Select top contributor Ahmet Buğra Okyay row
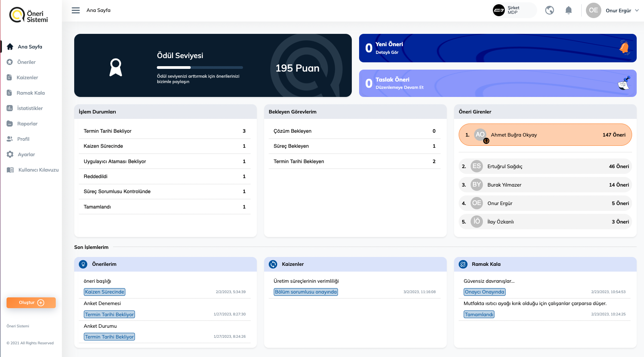This screenshot has height=357, width=644. (x=545, y=135)
